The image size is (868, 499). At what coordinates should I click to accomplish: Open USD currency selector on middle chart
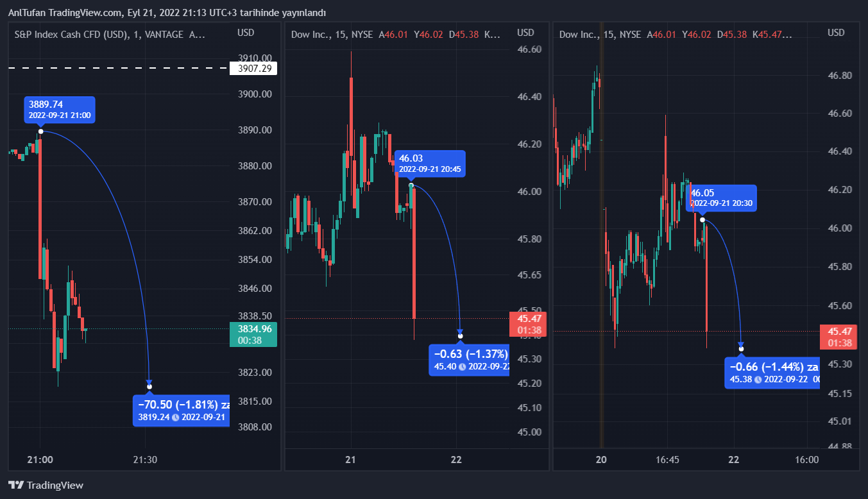pyautogui.click(x=526, y=33)
